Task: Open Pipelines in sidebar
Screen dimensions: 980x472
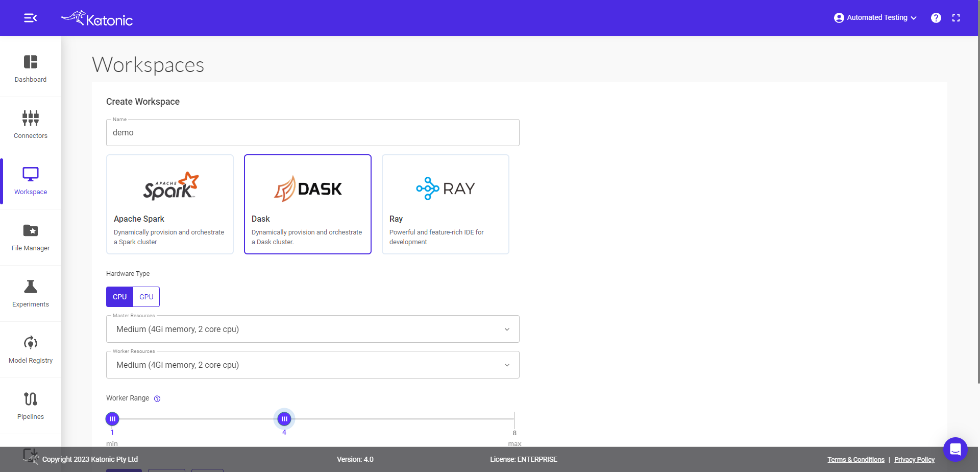Action: click(x=31, y=406)
